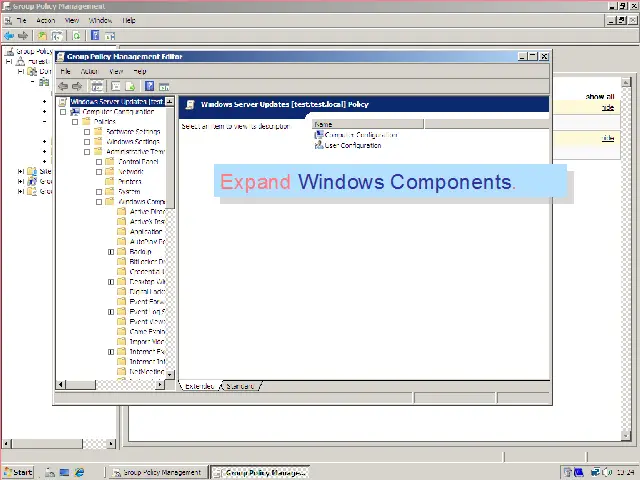Screen dimensions: 640x480
Task: Click Group Policy Management Editor taskbar button
Action: tap(260, 472)
